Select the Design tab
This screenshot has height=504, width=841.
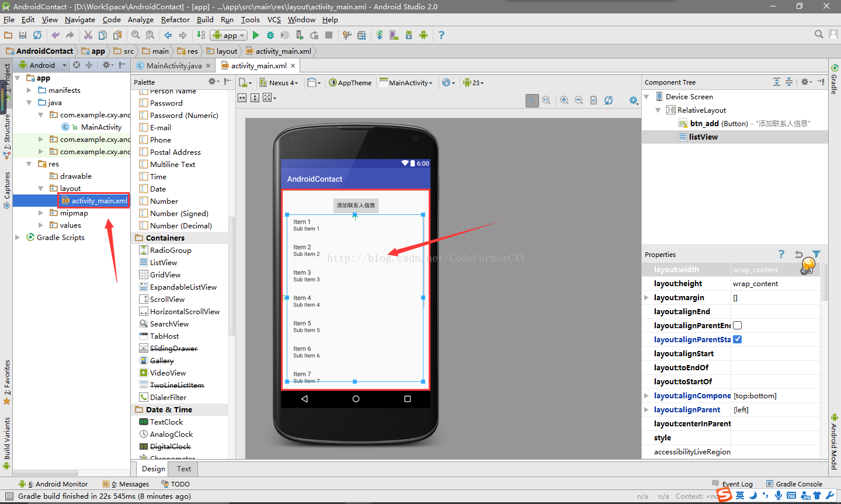pos(154,469)
